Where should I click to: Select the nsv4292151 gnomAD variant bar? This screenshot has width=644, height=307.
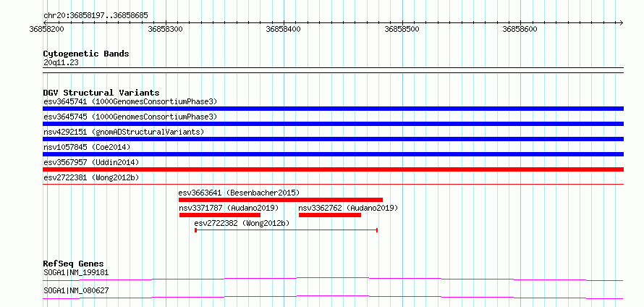(333, 139)
